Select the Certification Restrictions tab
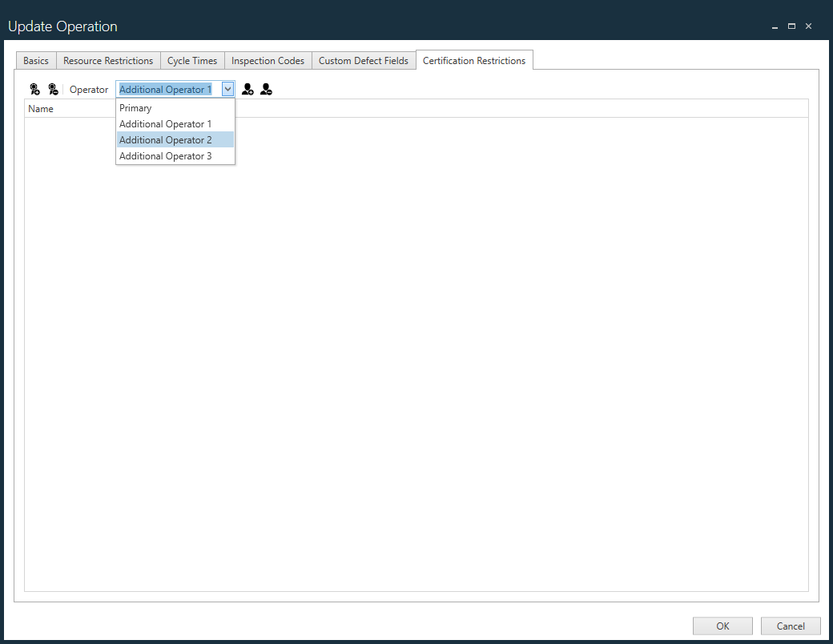This screenshot has width=833, height=644. tap(474, 61)
